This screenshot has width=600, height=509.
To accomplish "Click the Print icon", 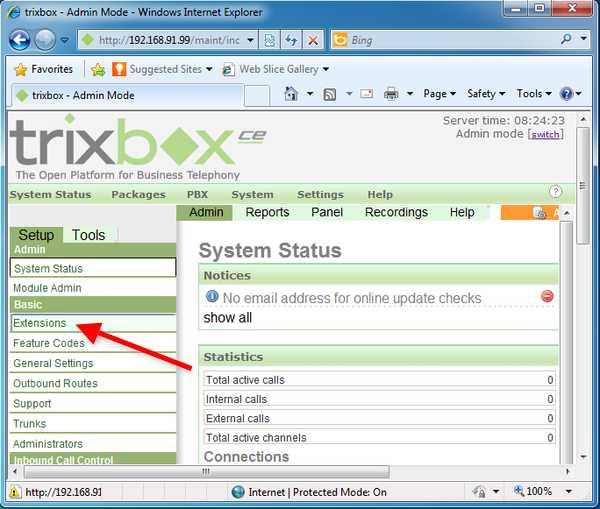I will coord(391,94).
